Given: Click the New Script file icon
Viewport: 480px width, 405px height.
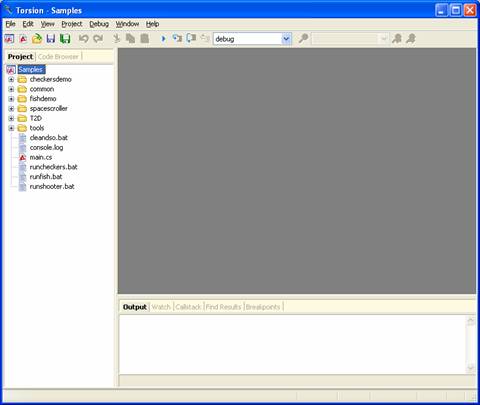Looking at the screenshot, I should pyautogui.click(x=23, y=39).
